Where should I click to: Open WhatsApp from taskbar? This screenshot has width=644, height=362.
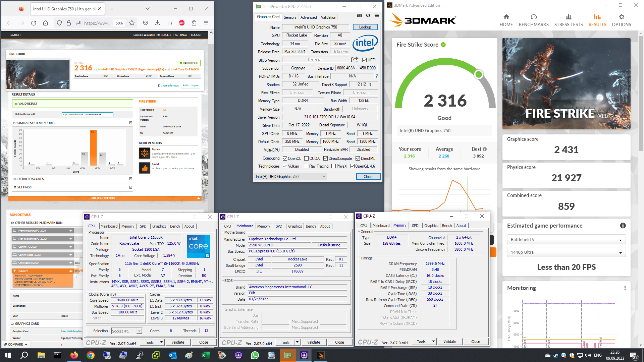pyautogui.click(x=255, y=355)
